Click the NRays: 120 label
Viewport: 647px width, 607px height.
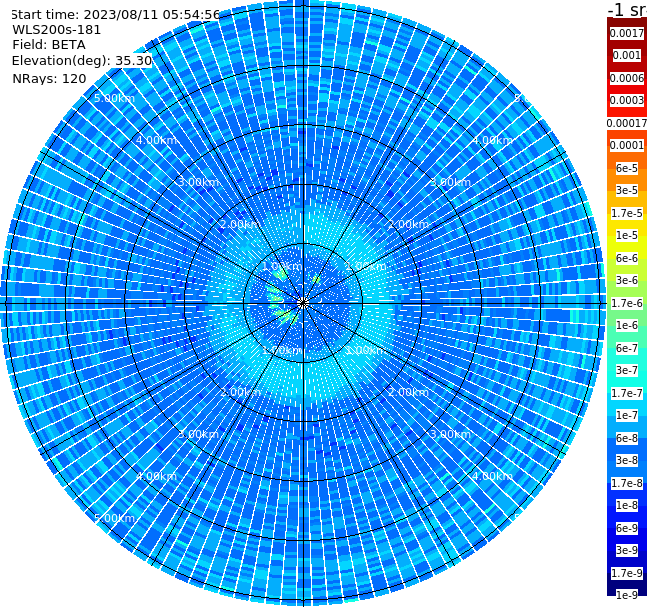(49, 78)
